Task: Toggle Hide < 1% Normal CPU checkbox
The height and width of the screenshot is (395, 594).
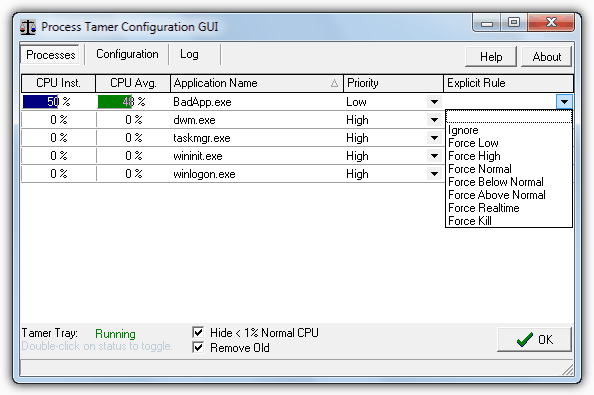Action: point(198,333)
